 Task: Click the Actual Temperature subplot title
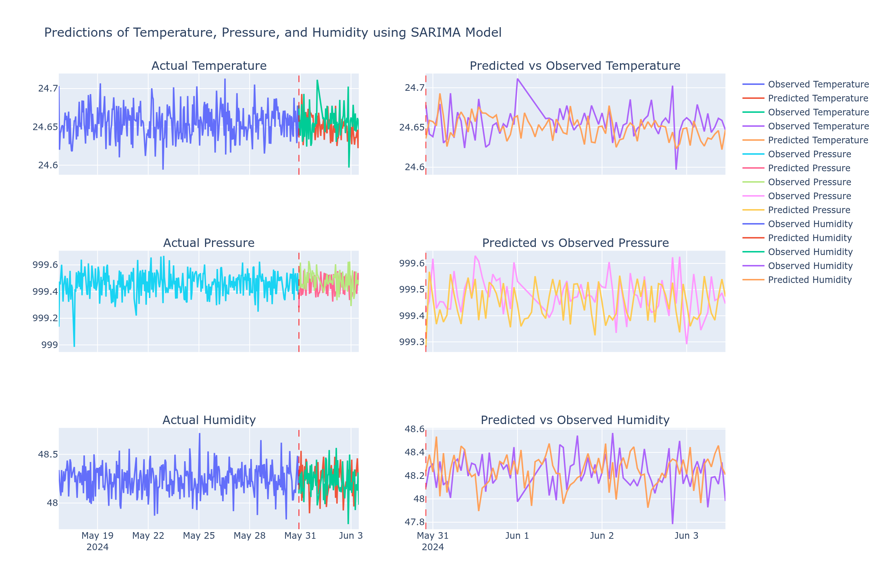click(209, 66)
